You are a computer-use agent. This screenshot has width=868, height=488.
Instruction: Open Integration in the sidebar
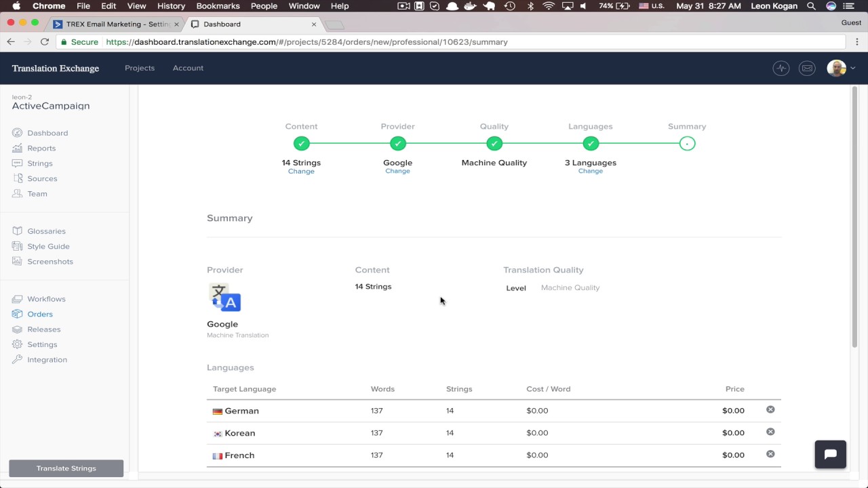click(47, 360)
